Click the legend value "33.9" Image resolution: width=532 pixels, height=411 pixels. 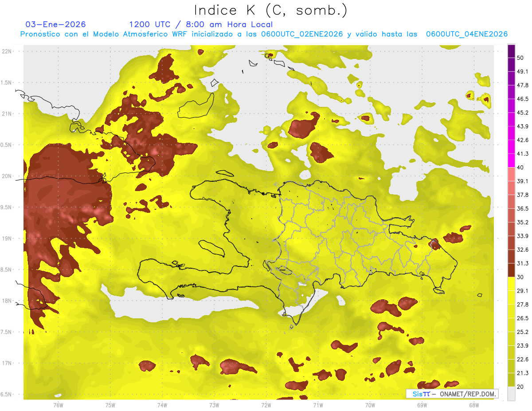click(x=523, y=236)
